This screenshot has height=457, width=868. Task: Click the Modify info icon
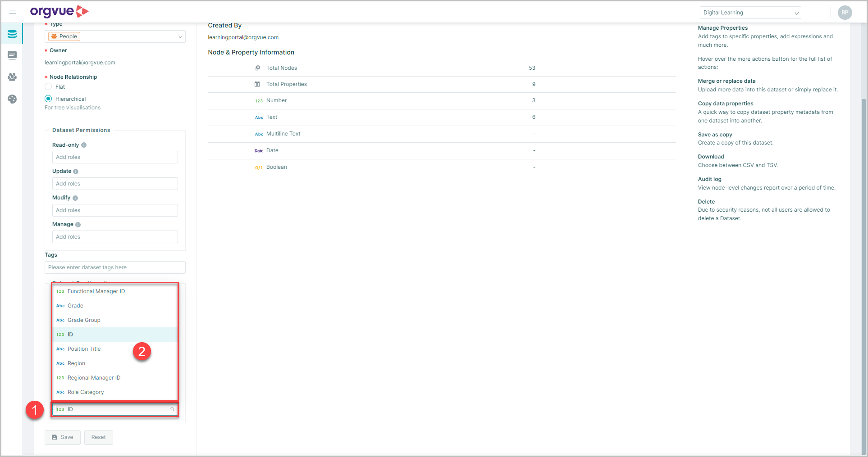coord(75,198)
